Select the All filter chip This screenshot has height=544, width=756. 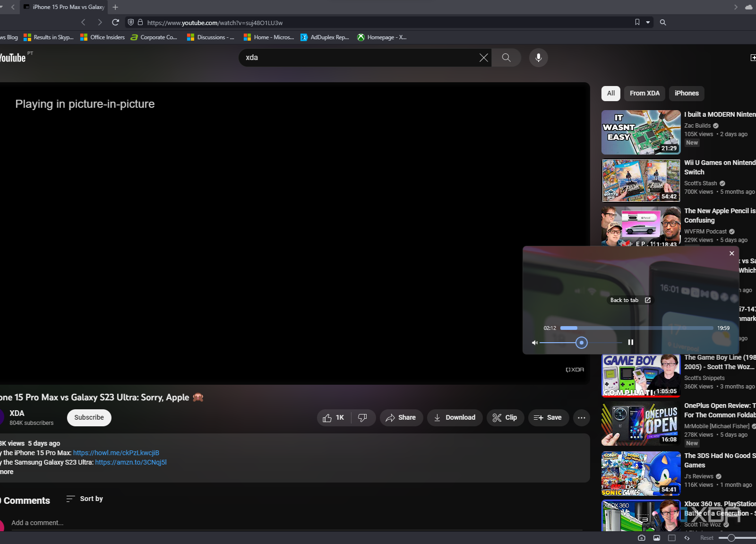pyautogui.click(x=611, y=94)
